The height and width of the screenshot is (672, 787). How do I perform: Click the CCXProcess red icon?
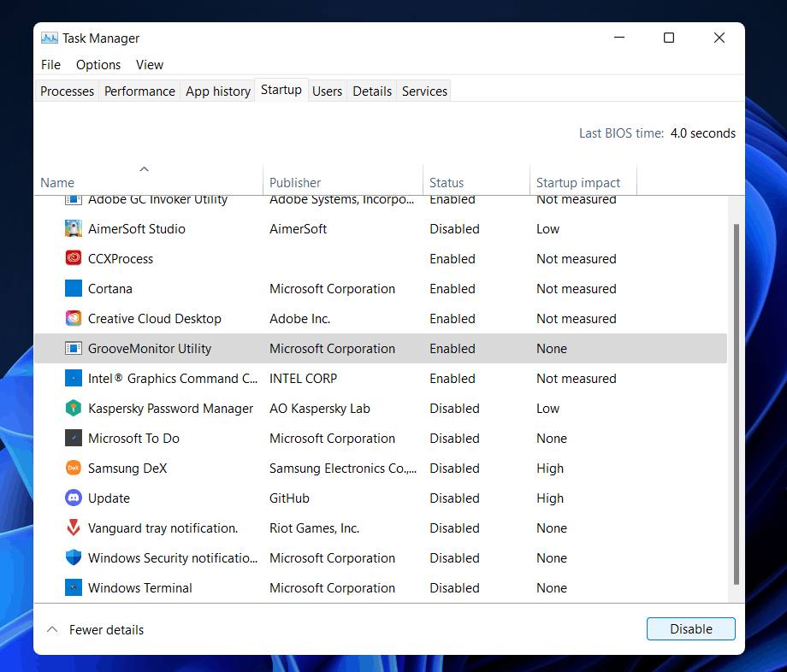pos(74,259)
